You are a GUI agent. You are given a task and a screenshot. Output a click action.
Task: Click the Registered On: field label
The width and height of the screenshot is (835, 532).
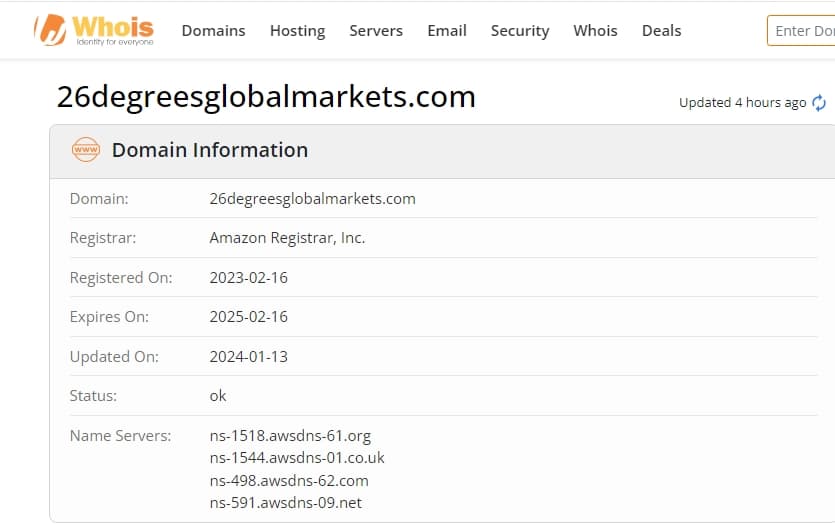coord(121,278)
